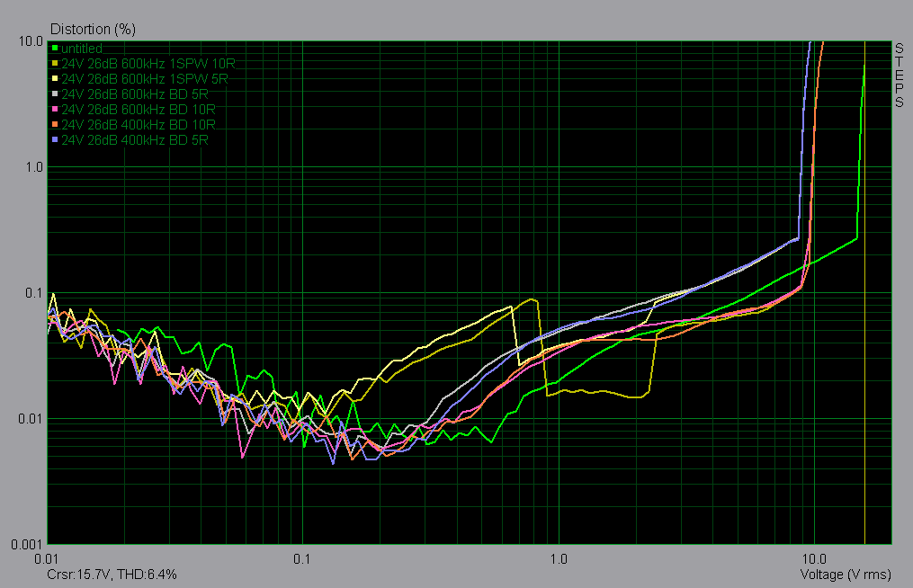Click the green swatch beside untitled

(x=55, y=49)
